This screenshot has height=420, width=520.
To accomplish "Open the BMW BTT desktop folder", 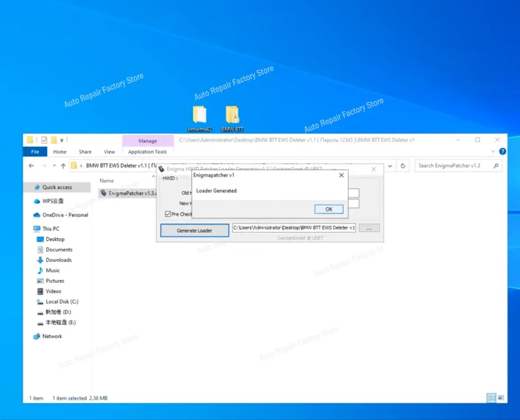I will (x=232, y=118).
